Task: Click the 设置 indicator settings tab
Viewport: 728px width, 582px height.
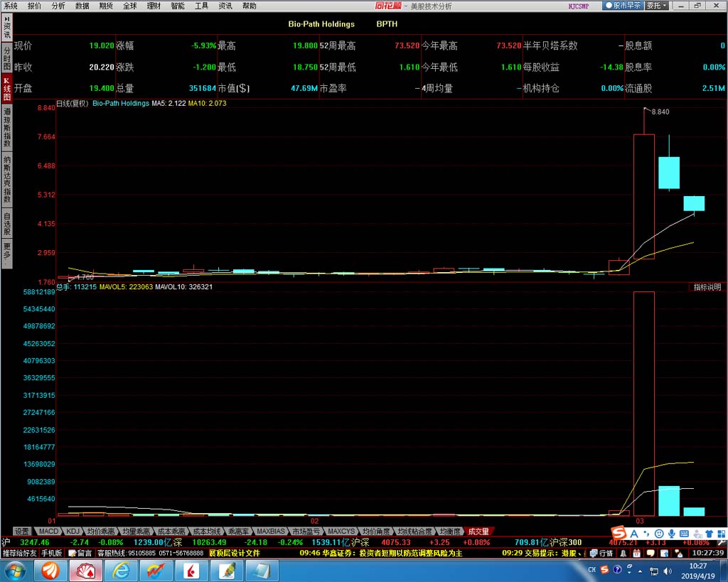Action: (x=21, y=532)
